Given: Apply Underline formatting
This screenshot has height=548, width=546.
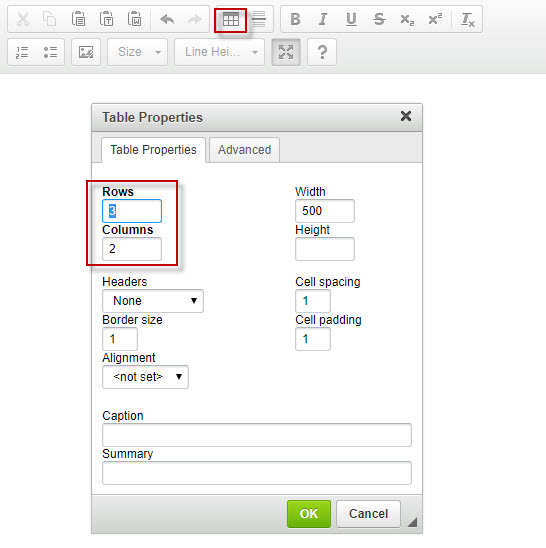Looking at the screenshot, I should pyautogui.click(x=351, y=19).
